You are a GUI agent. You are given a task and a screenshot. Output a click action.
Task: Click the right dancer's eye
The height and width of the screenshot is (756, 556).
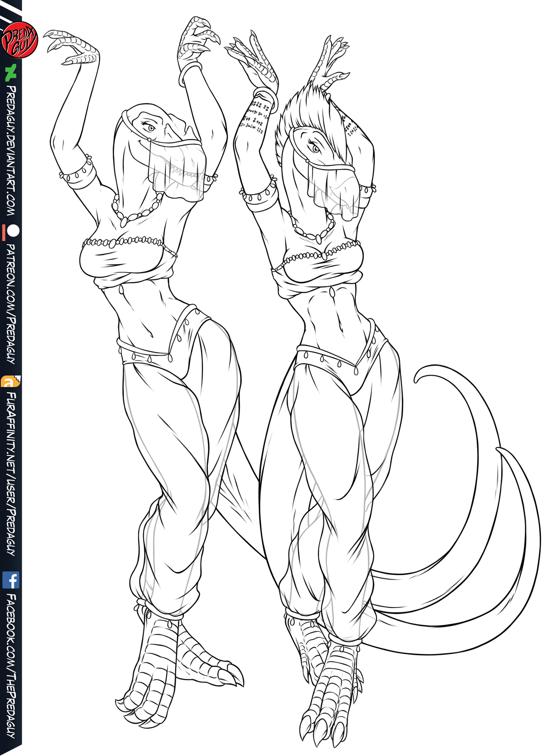316,148
